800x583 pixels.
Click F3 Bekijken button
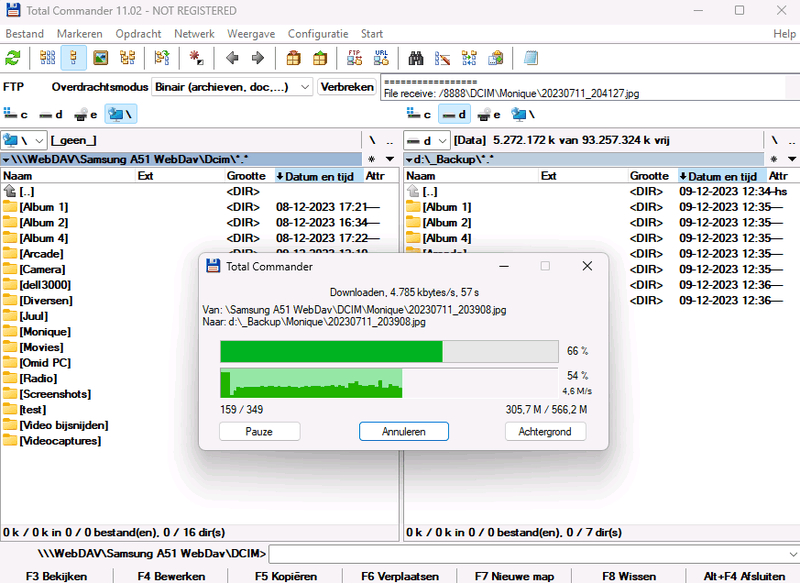click(x=57, y=576)
